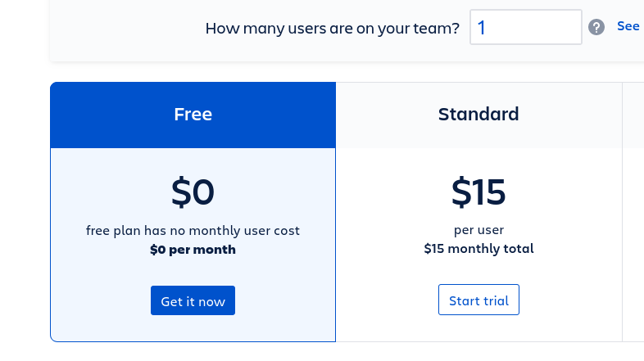This screenshot has height=361, width=644.
Task: Click the empty area below Get it now
Action: [x=193, y=328]
